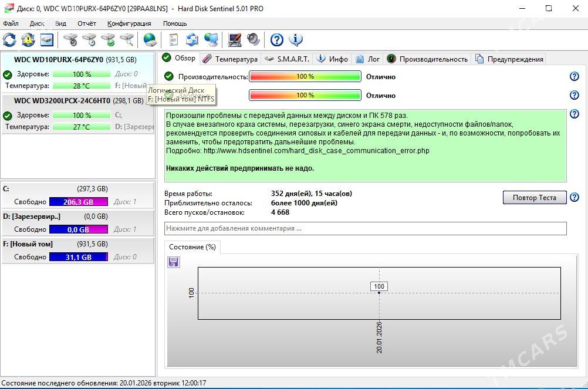The image size is (588, 389).
Task: Click the yellow warning alert toolbar icon
Action: [28, 40]
